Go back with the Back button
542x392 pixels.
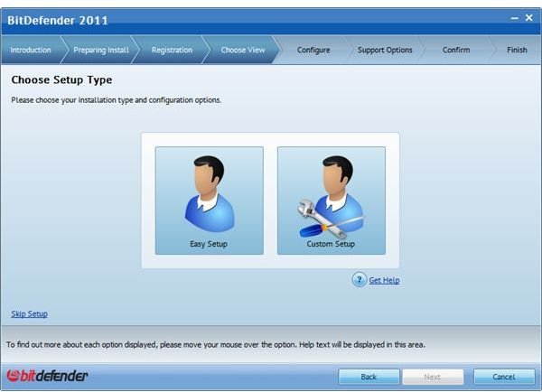click(369, 377)
